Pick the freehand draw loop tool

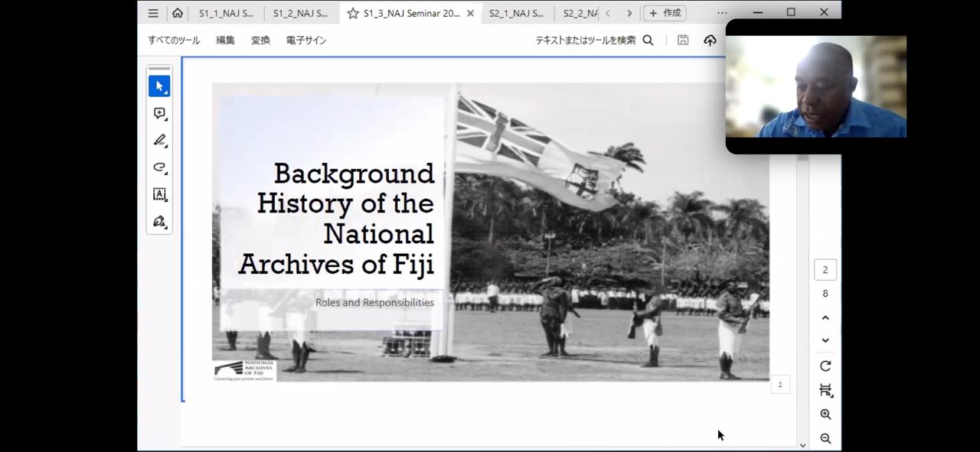click(159, 167)
